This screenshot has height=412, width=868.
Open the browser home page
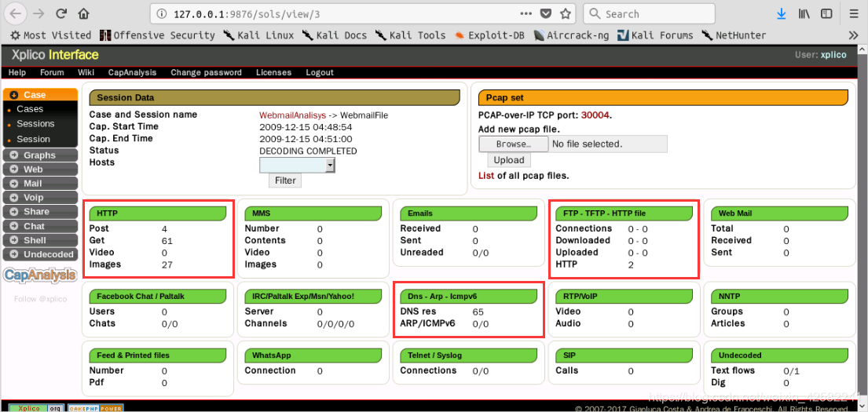(x=83, y=14)
